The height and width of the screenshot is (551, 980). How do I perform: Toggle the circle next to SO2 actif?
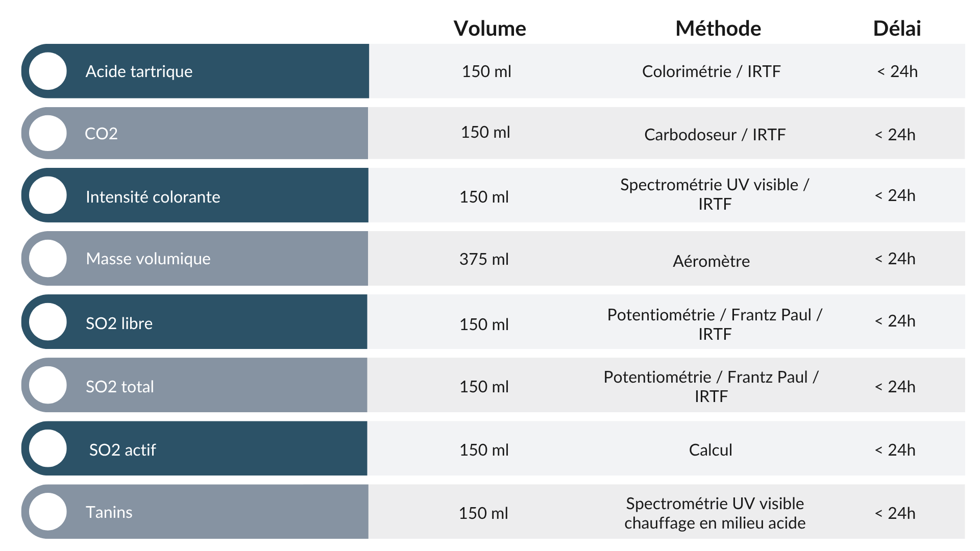point(48,448)
